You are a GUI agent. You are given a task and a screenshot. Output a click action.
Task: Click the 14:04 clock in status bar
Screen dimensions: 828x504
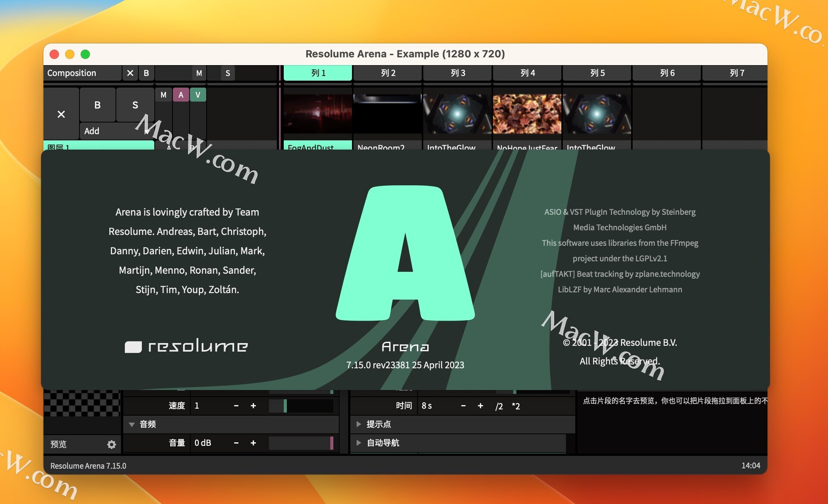[751, 466]
